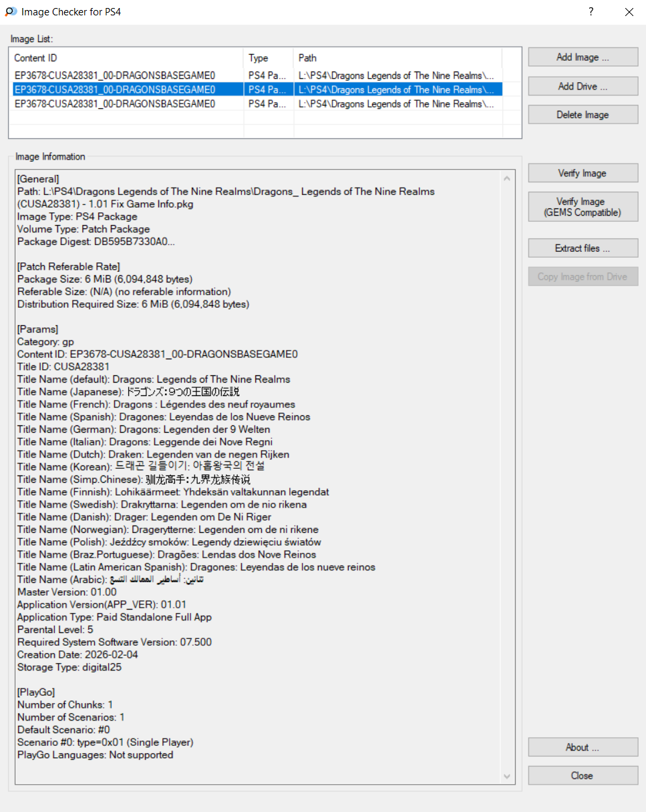Screen dimensions: 646x812
Task: Click the Image Checker magnifier icon in title bar
Action: [11, 12]
